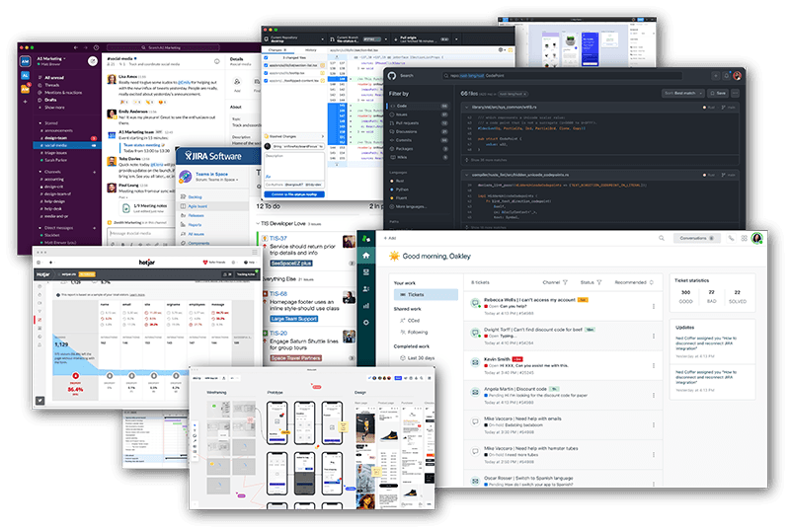Open the Sort: Best match dropdown in GitHub
The width and height of the screenshot is (790, 532).
tap(682, 93)
